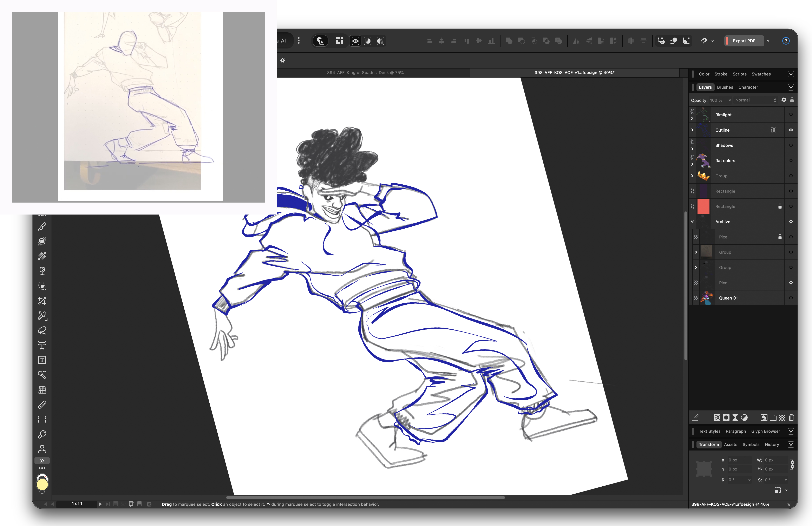Toggle visibility of Queen 01 layer
Screen dimensions: 812x526
tap(791, 298)
